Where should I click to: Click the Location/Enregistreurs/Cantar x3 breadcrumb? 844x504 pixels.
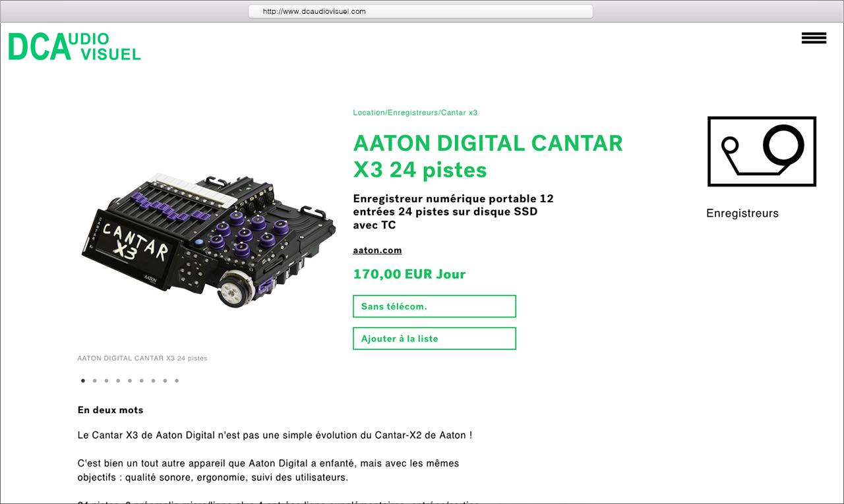[x=415, y=113]
